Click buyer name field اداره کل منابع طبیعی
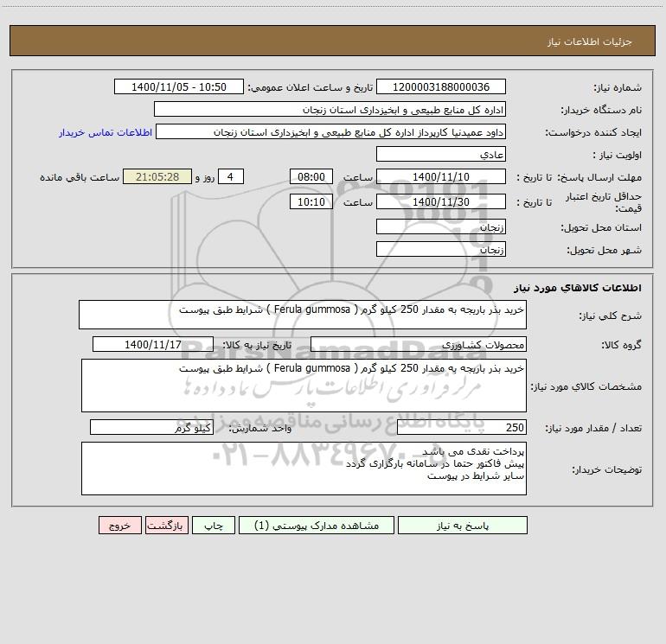Image resolution: width=666 pixels, height=644 pixels. pos(330,109)
